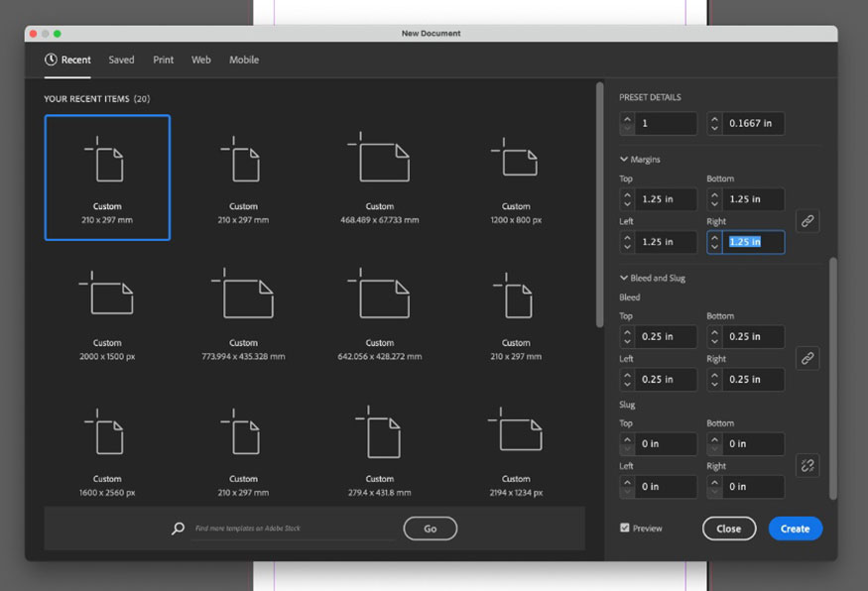868x591 pixels.
Task: Uncheck the Preview checkbox
Action: pos(624,528)
